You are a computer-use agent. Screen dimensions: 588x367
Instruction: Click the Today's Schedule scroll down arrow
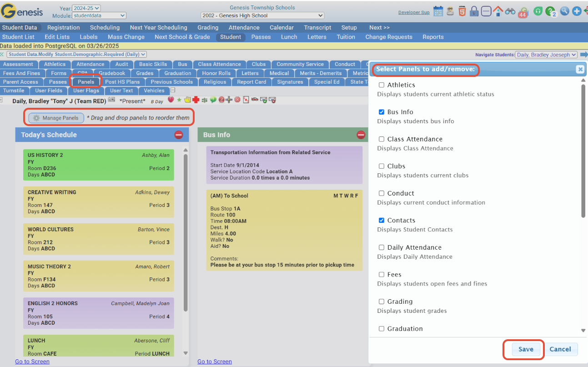[x=186, y=353]
